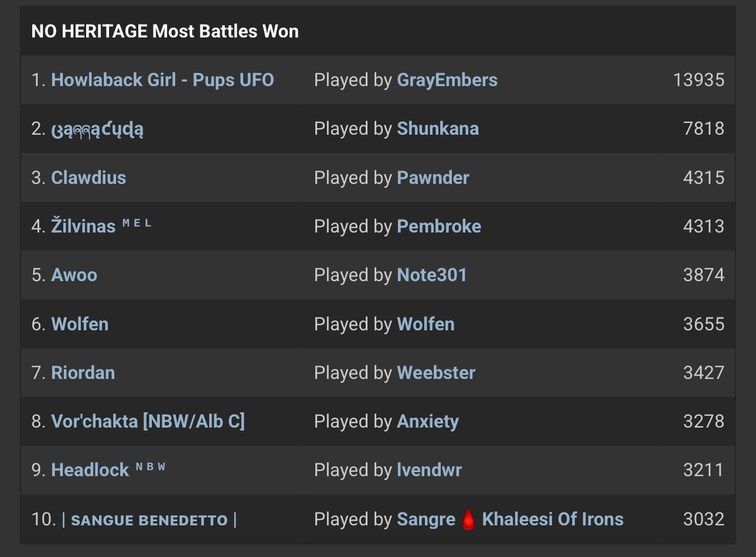
Task: Open Headlock NBW wolf page
Action: click(108, 469)
